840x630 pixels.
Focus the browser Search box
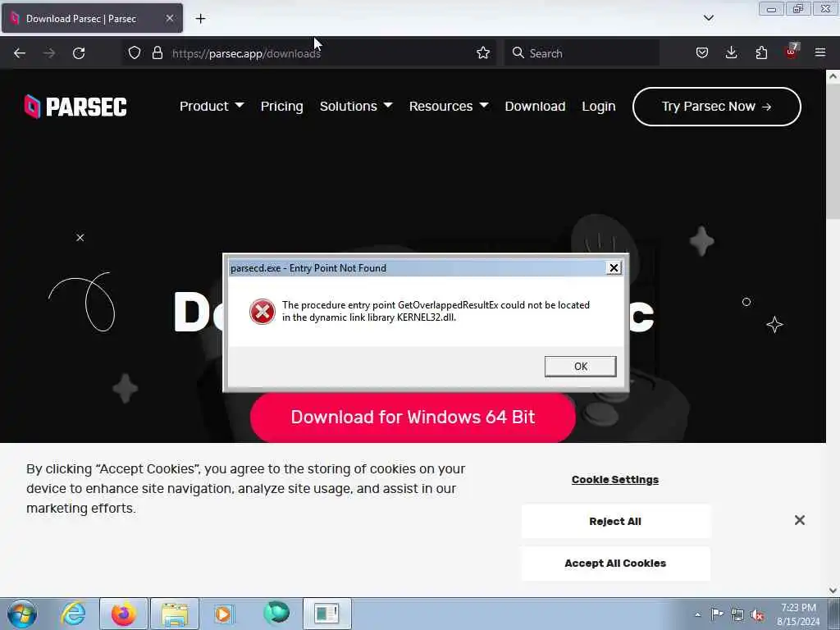(582, 53)
